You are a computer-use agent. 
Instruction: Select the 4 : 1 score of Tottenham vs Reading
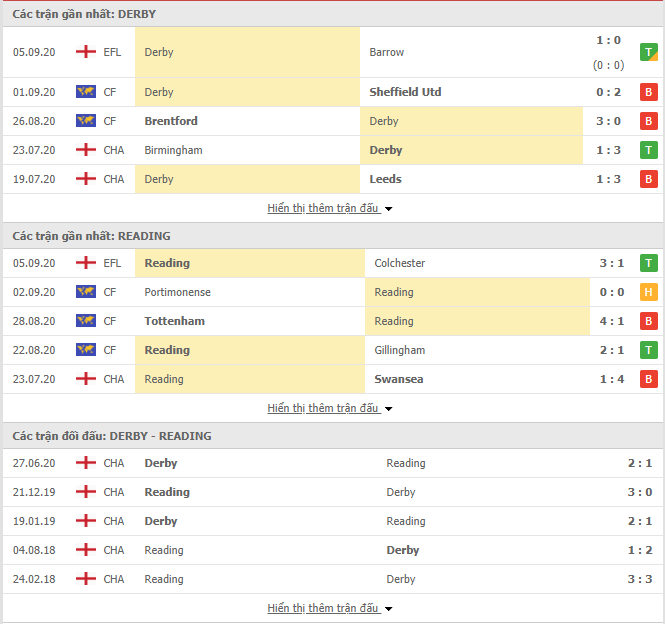[612, 321]
